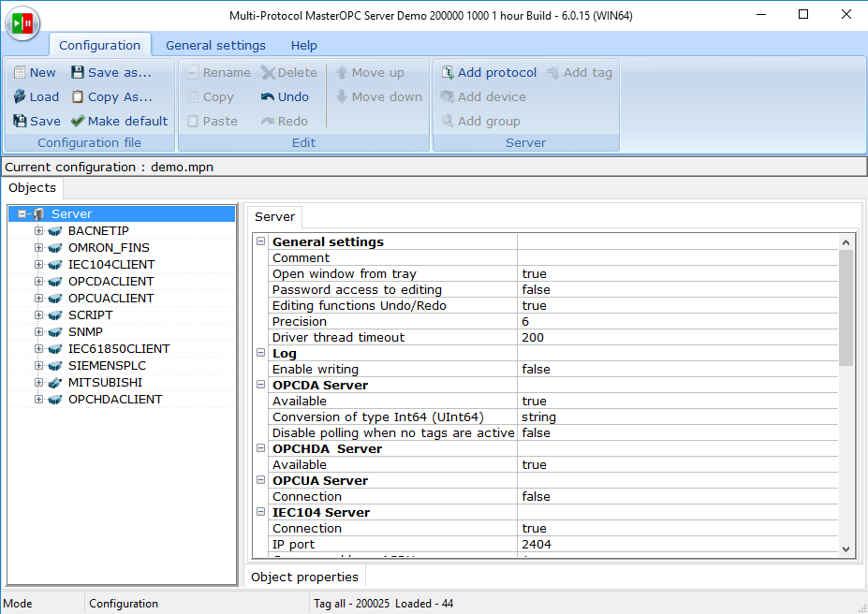This screenshot has width=868, height=614.
Task: Click the properties scroll down arrow
Action: click(846, 549)
